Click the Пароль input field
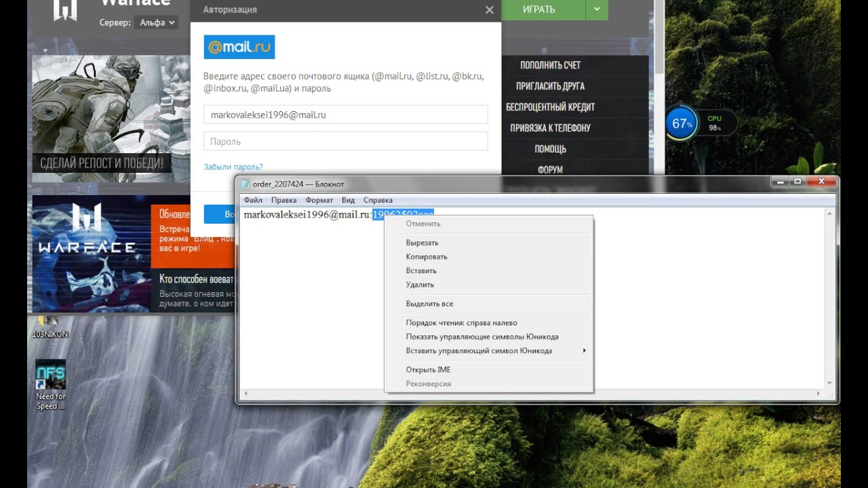The image size is (868, 488). click(x=346, y=141)
